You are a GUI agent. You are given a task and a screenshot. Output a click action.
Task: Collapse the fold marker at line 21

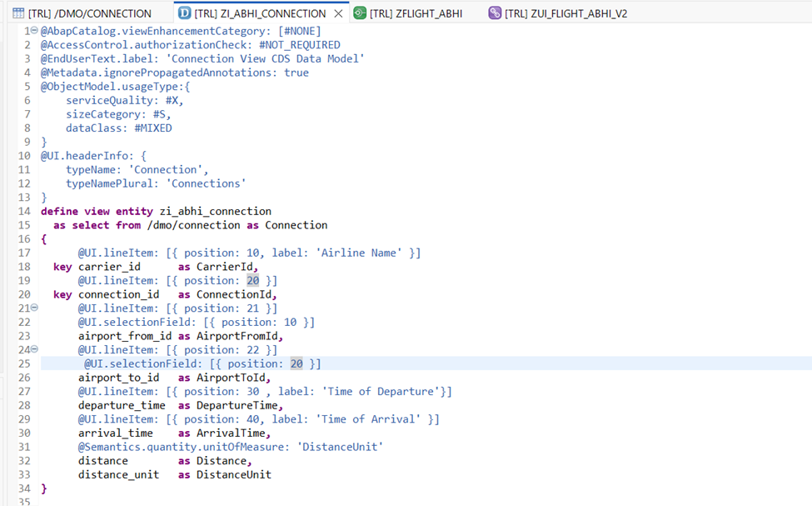click(x=34, y=308)
